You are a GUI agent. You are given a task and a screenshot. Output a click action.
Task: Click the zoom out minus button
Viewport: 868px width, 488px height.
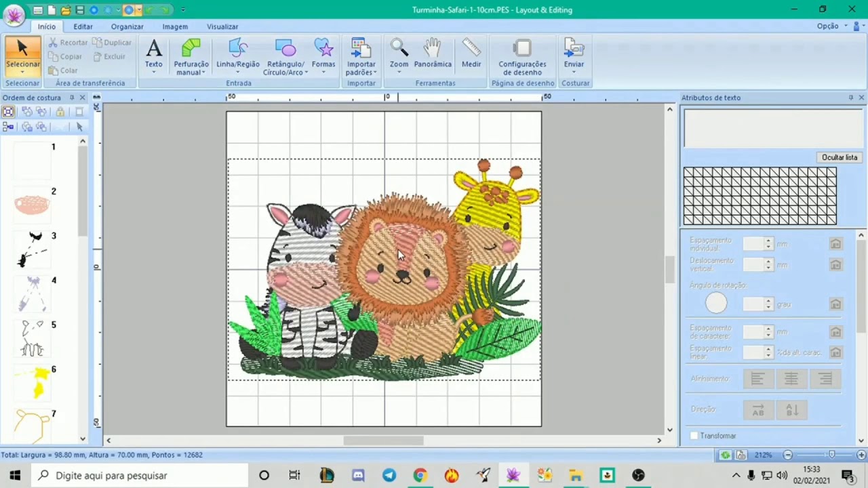tap(788, 455)
